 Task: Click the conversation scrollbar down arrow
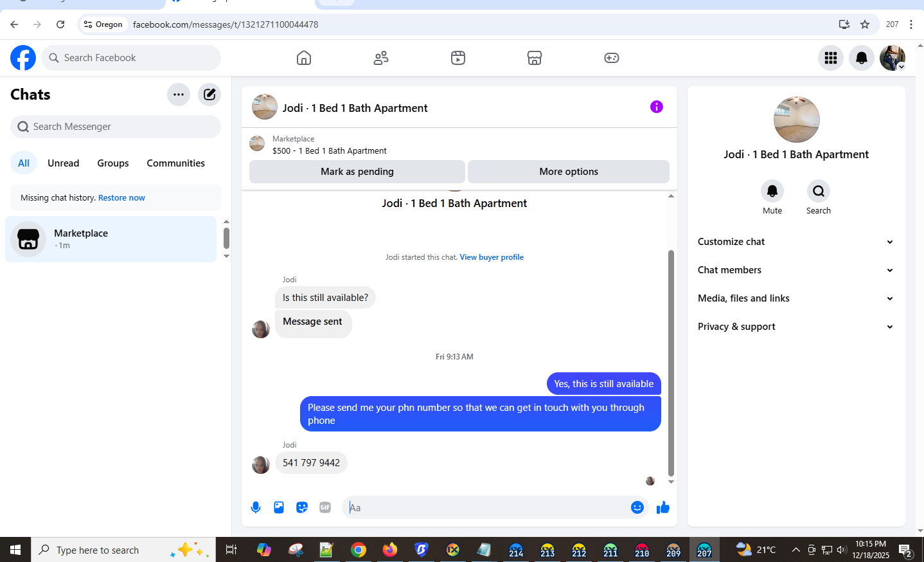pyautogui.click(x=671, y=482)
